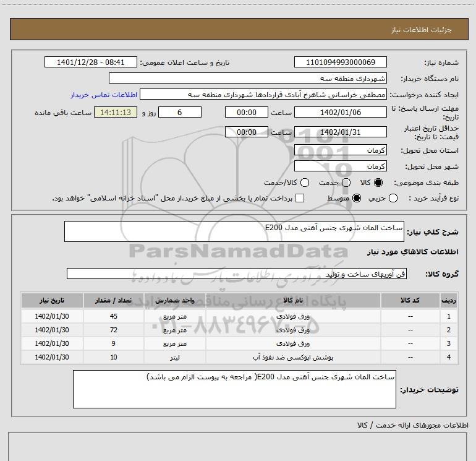Click unit متر مربع in row 1
Screen dimensions: 476x461
pyautogui.click(x=175, y=316)
